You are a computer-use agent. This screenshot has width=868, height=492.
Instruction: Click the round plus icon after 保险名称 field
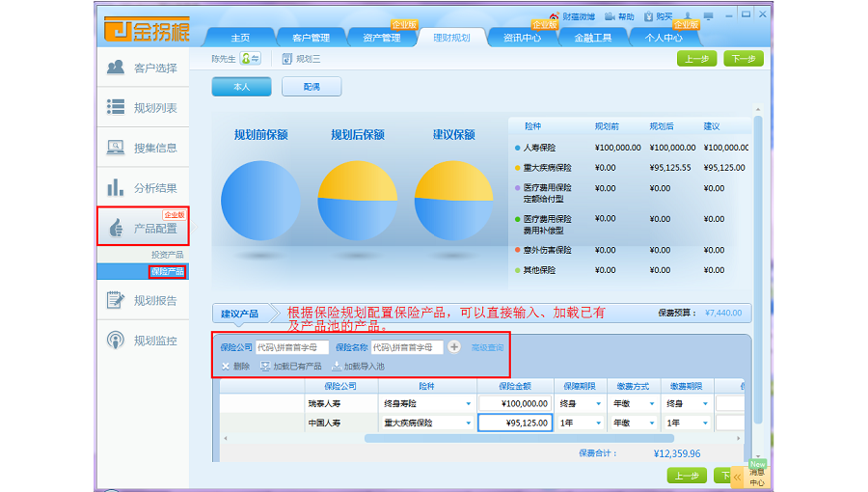click(454, 347)
